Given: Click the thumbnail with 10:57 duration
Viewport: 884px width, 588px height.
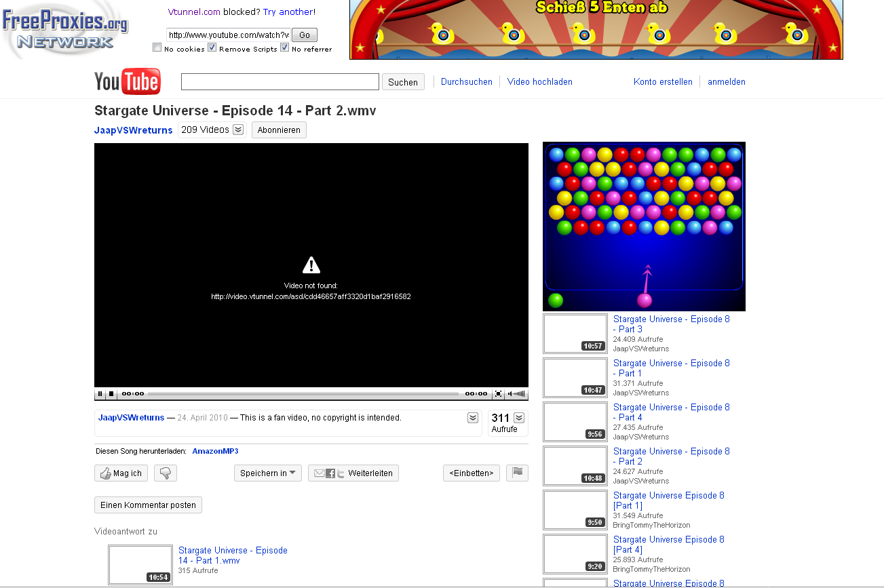Looking at the screenshot, I should click(575, 334).
